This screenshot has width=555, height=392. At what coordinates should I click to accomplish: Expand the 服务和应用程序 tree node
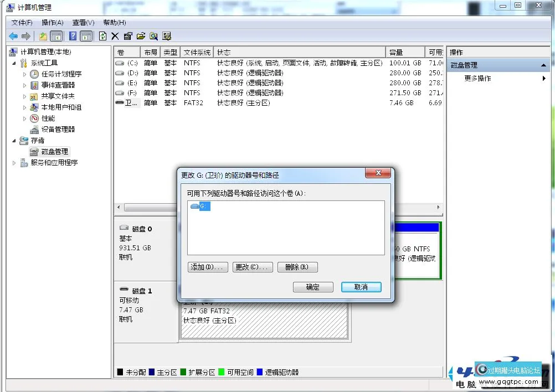pos(13,163)
